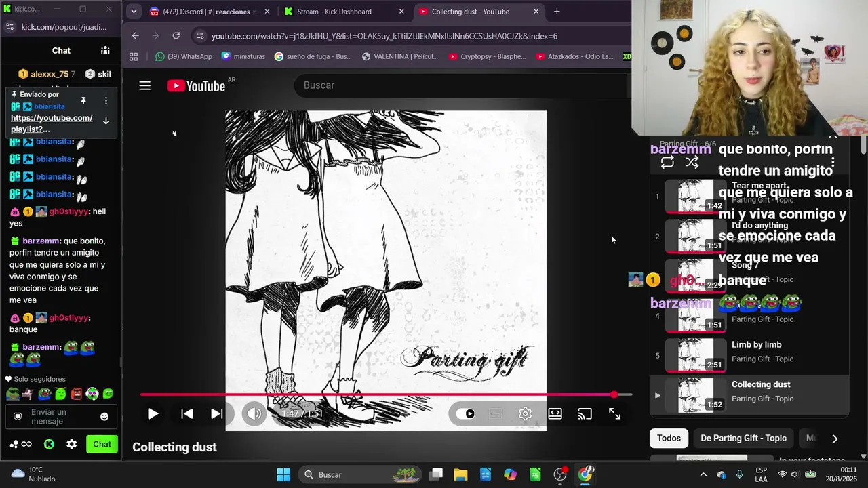Viewport: 868px width, 488px height.
Task: Open Kick chat settings gear
Action: pyautogui.click(x=71, y=444)
